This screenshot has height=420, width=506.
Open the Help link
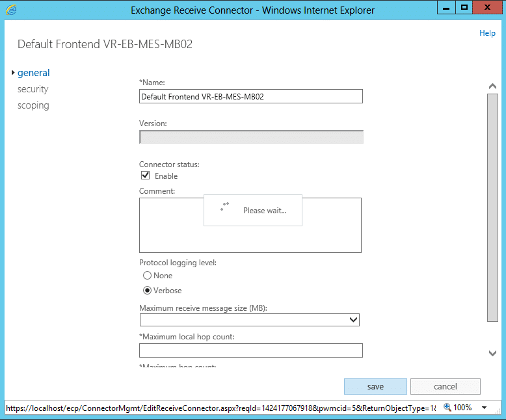487,33
